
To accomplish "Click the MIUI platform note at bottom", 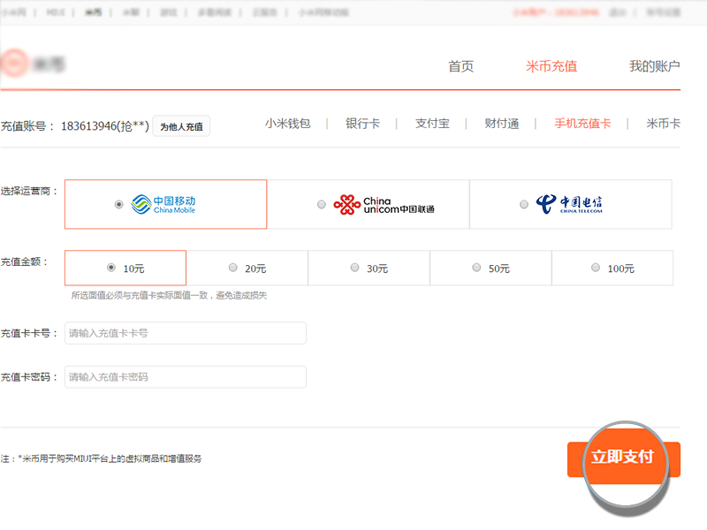I will (x=101, y=459).
